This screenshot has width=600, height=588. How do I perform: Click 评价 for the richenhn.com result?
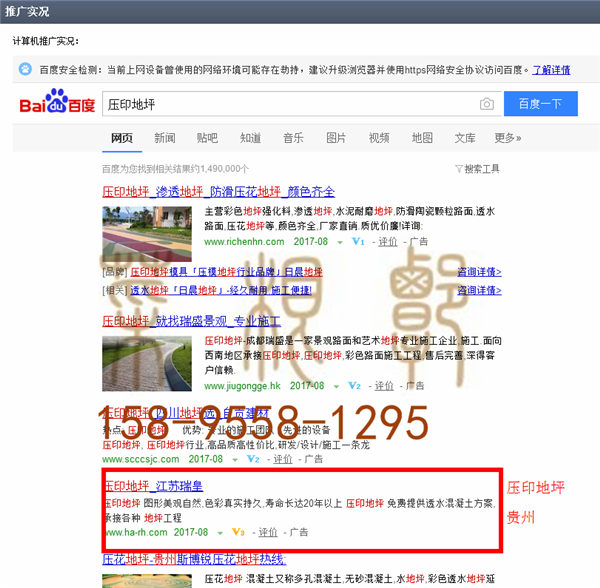[x=388, y=242]
